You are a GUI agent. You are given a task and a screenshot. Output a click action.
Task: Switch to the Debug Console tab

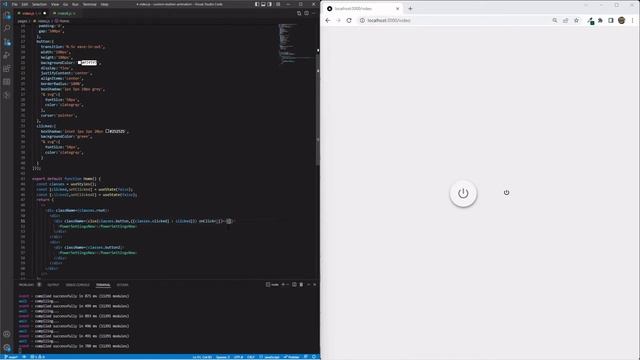(78, 284)
